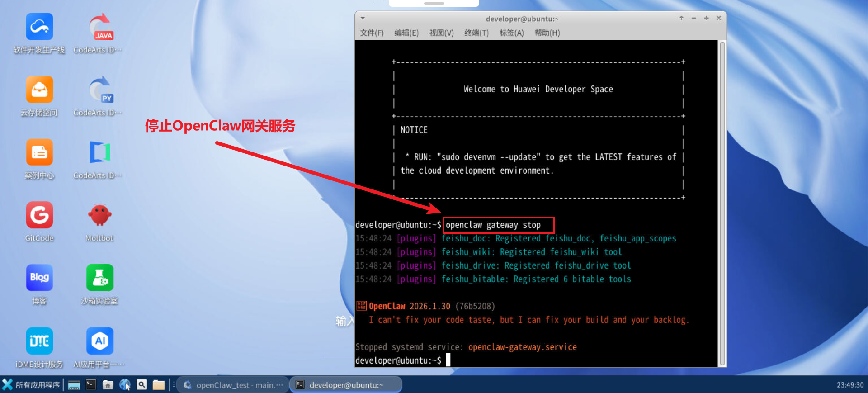Click the 'feishu_drive: Registered feishu_drive tool' line
This screenshot has width=868, height=393.
[536, 265]
